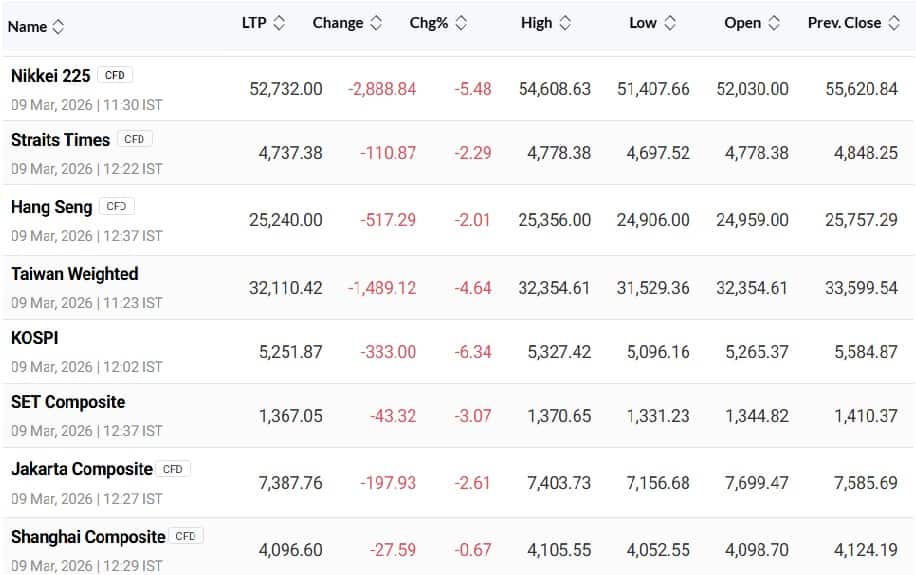
Task: Select Straits Times change -110.87
Action: [388, 153]
